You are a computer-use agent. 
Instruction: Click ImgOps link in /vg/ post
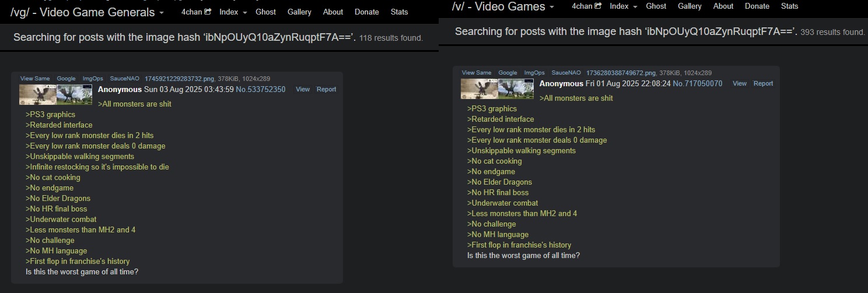[x=93, y=79]
